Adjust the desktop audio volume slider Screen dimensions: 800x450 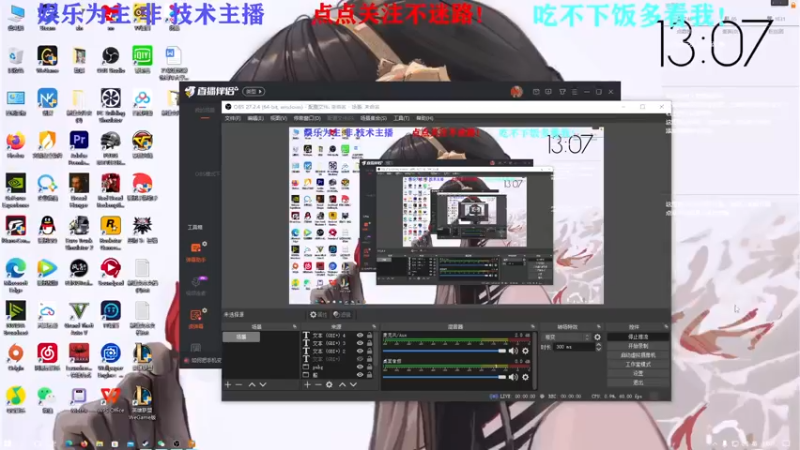444,377
